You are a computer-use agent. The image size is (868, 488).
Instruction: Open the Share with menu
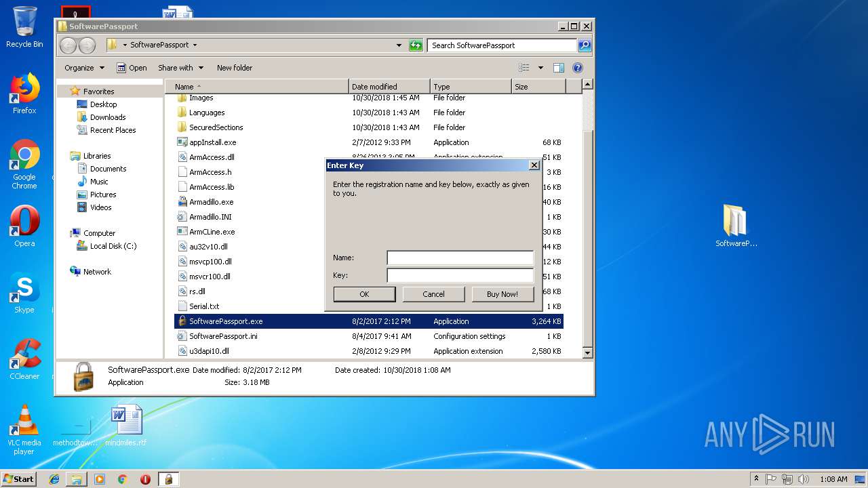(x=180, y=68)
